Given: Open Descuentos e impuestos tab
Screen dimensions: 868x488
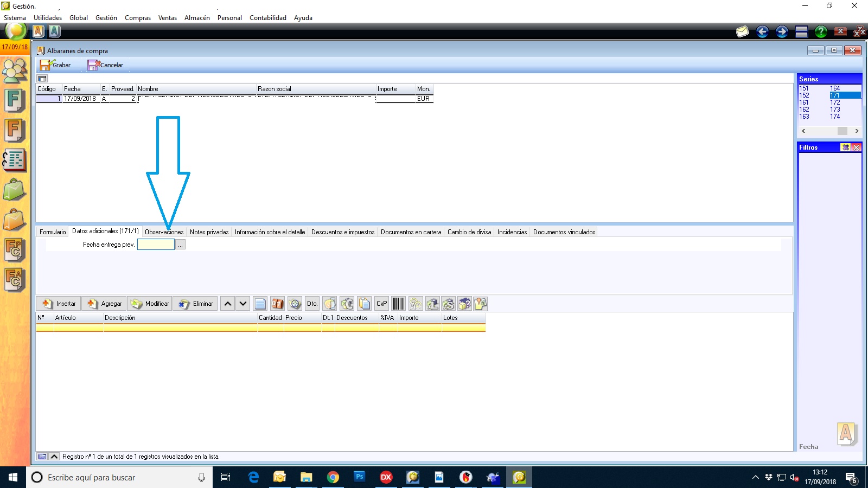Looking at the screenshot, I should [x=343, y=232].
